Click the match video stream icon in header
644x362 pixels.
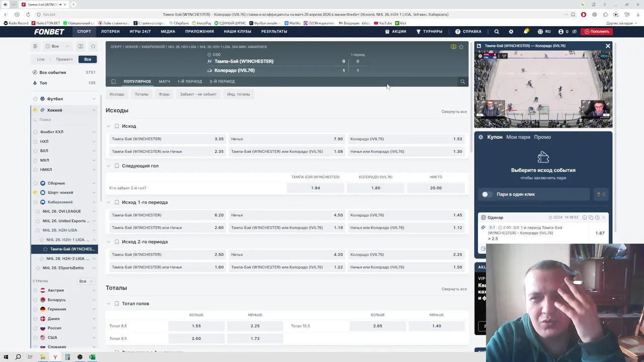(453, 47)
